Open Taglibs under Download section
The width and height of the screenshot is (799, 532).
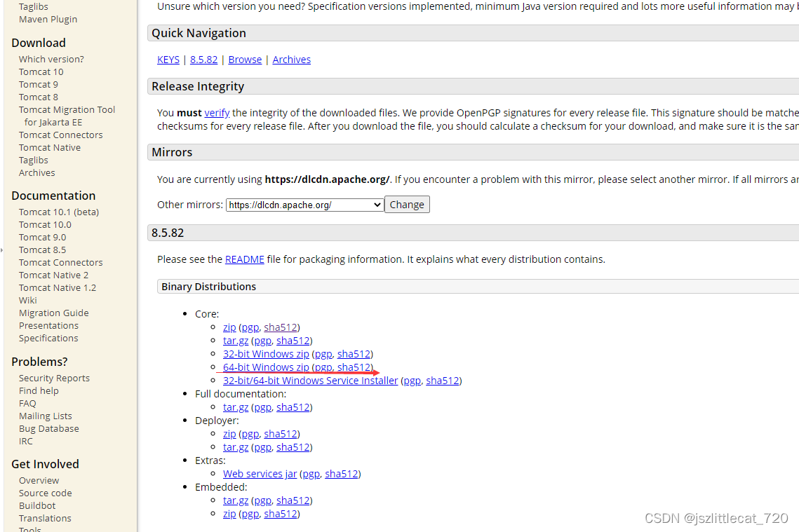coord(33,161)
